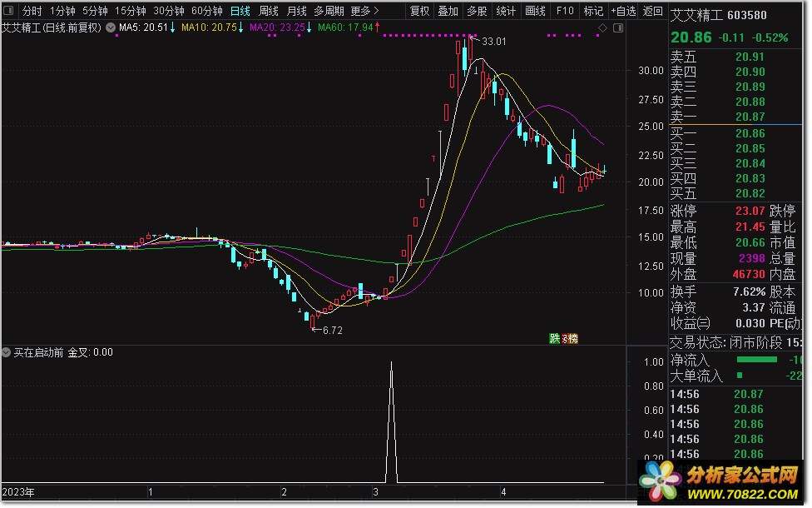
Task: Click the 买在启动前 indicator name
Action: [x=38, y=352]
